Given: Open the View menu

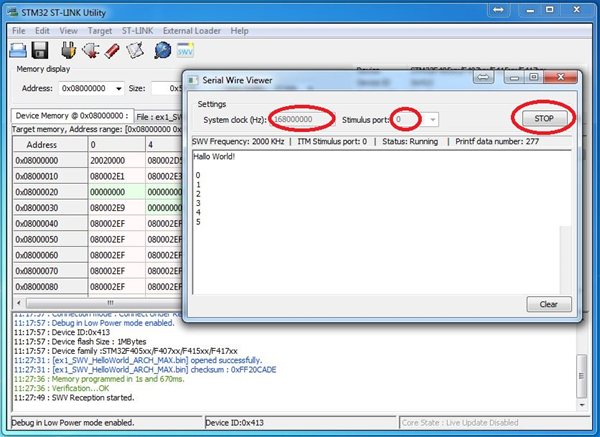Looking at the screenshot, I should (x=68, y=31).
